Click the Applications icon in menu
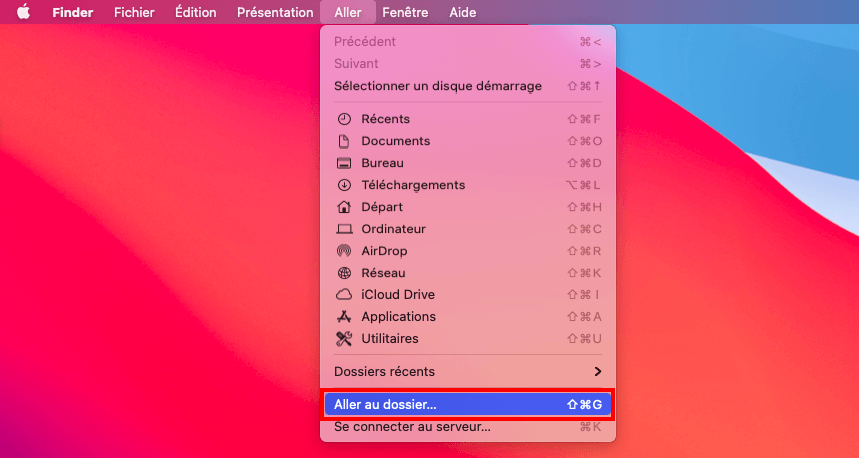859x458 pixels. click(344, 317)
